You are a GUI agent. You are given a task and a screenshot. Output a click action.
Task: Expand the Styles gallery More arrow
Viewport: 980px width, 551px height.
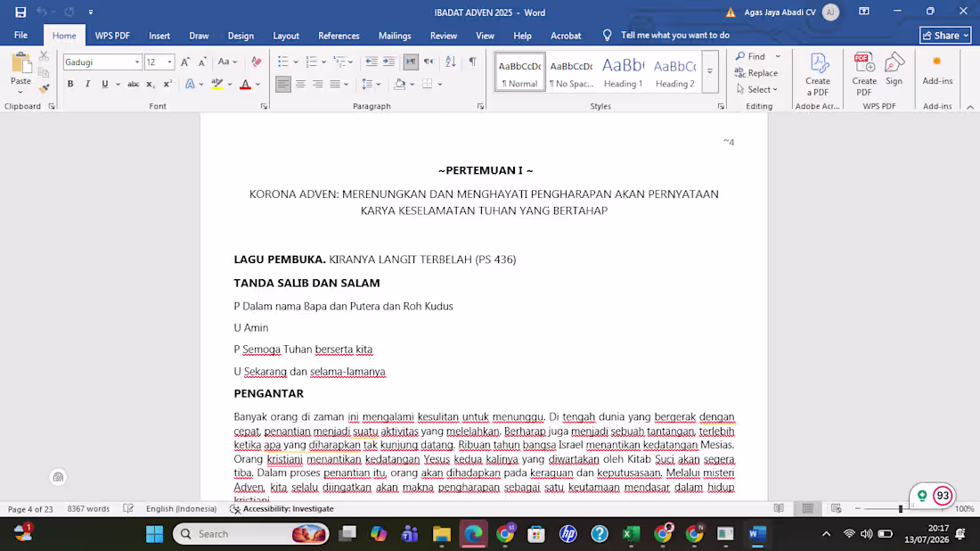pos(710,71)
